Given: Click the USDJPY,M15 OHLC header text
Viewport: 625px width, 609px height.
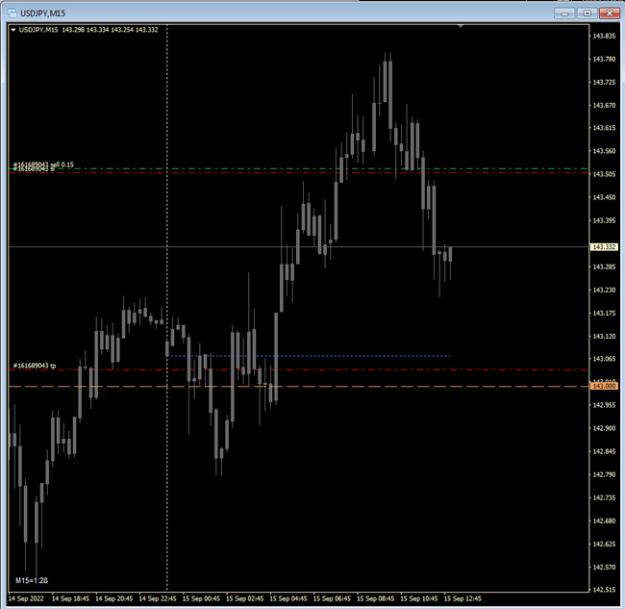Looking at the screenshot, I should [x=88, y=30].
